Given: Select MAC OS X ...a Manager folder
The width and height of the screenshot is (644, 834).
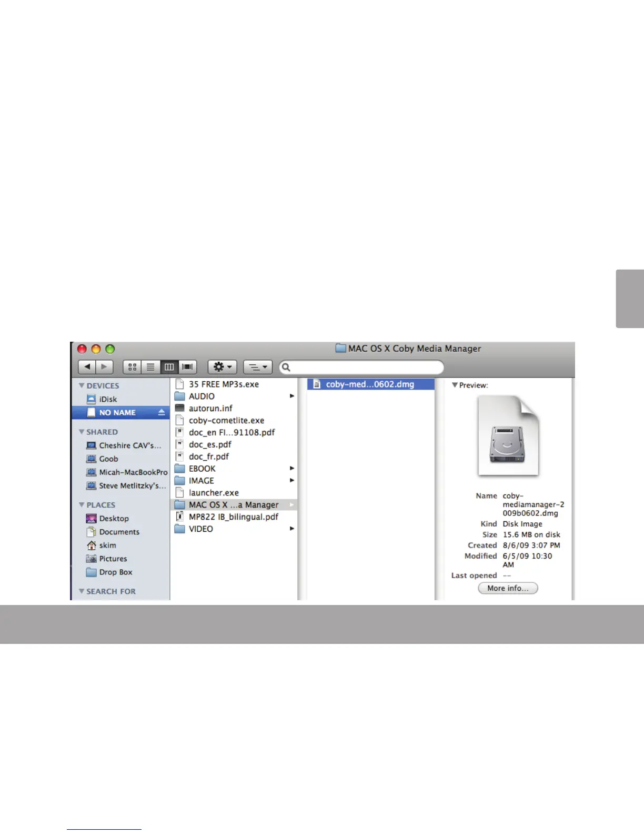Looking at the screenshot, I should point(235,505).
